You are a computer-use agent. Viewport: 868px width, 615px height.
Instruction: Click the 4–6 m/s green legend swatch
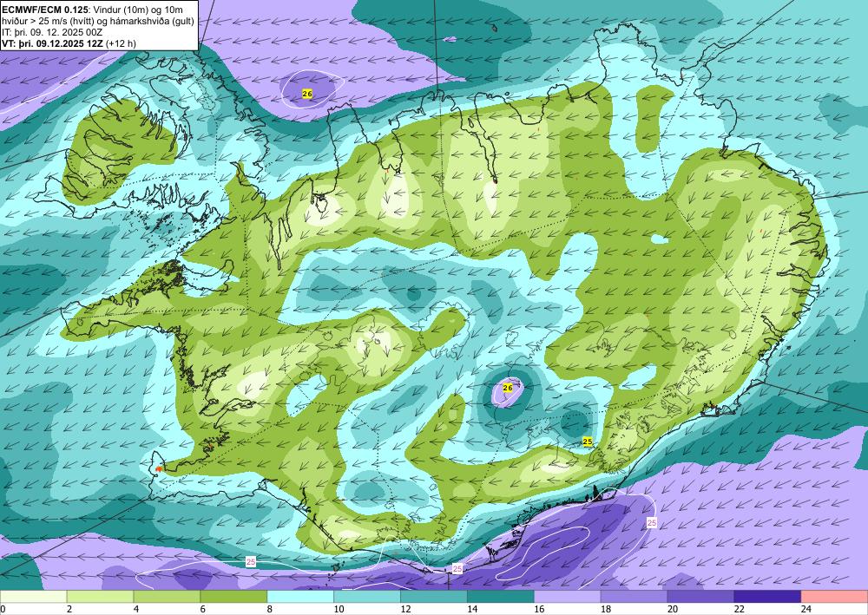[167, 597]
